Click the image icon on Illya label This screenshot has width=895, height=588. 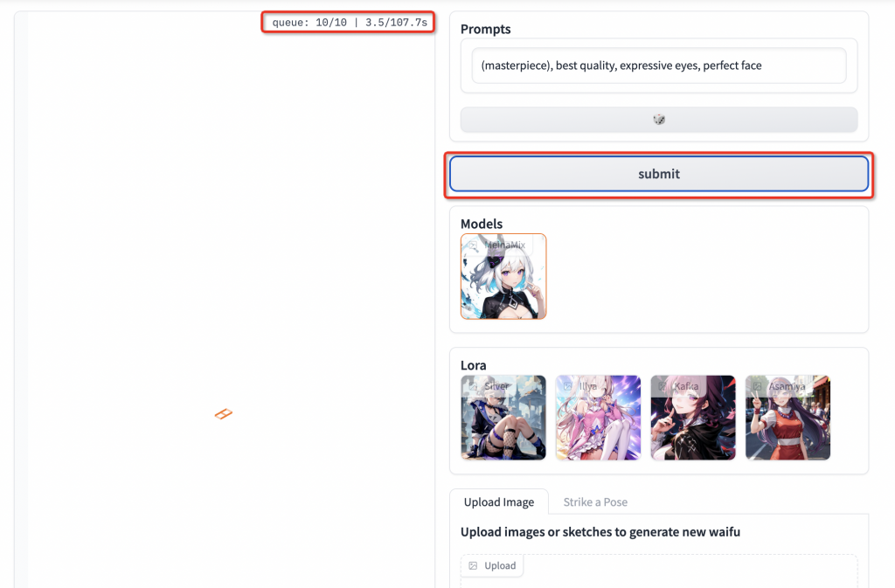click(568, 386)
